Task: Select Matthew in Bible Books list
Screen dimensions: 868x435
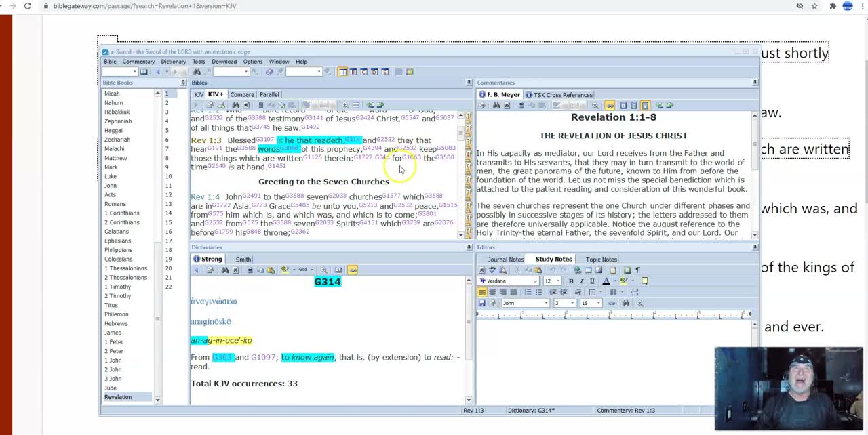Action: click(115, 158)
